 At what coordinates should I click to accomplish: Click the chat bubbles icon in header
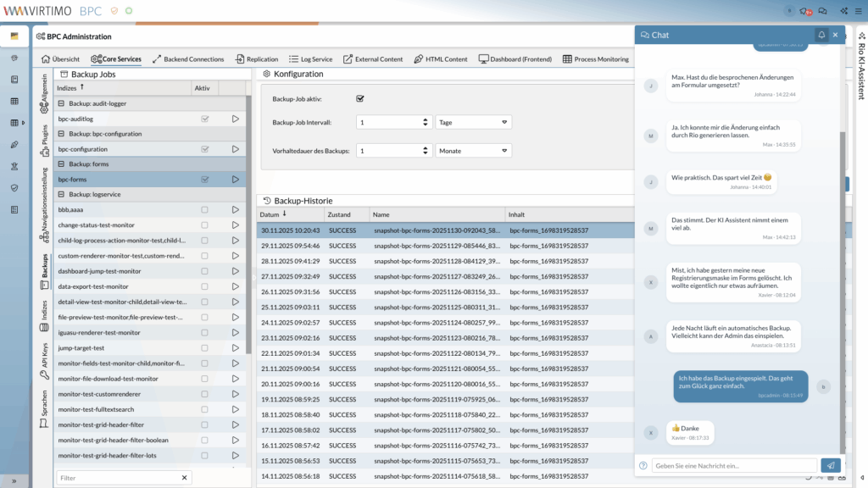[822, 11]
